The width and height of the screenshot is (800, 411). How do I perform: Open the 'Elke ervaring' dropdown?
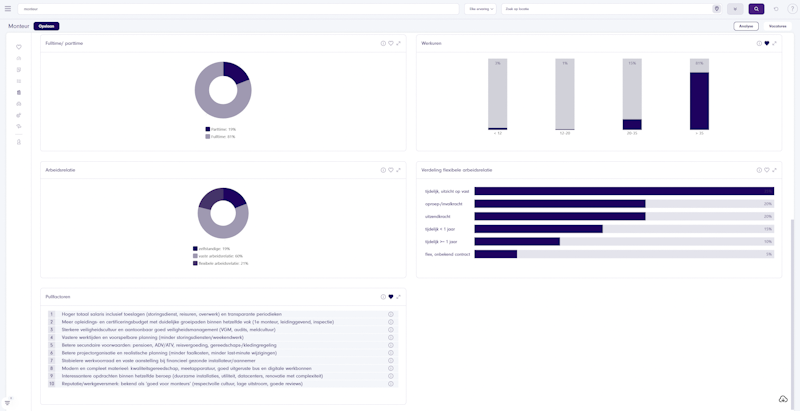point(481,9)
